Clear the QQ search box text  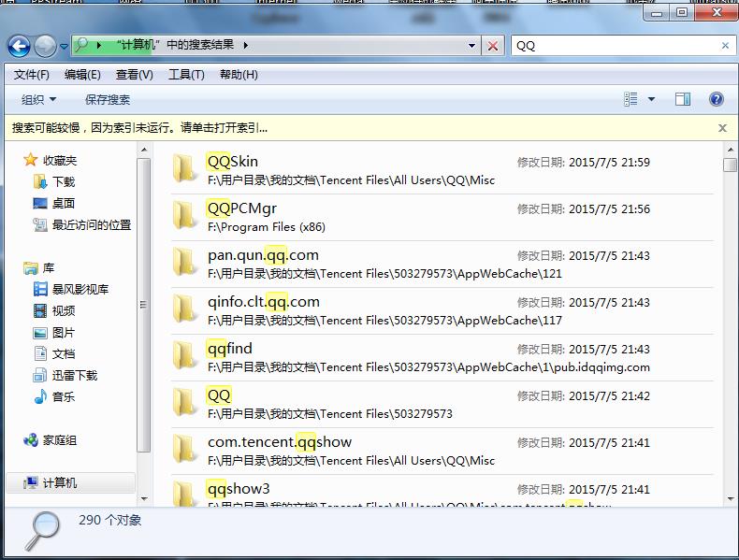coord(725,45)
